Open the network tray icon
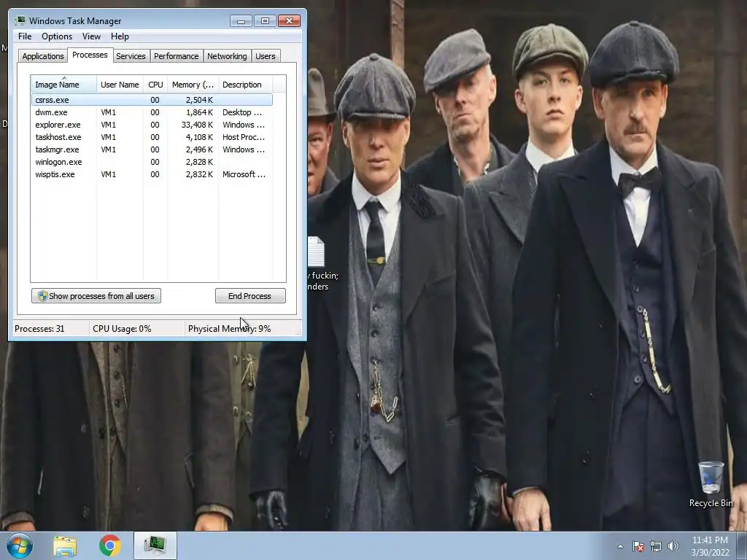The image size is (747, 560). (656, 546)
